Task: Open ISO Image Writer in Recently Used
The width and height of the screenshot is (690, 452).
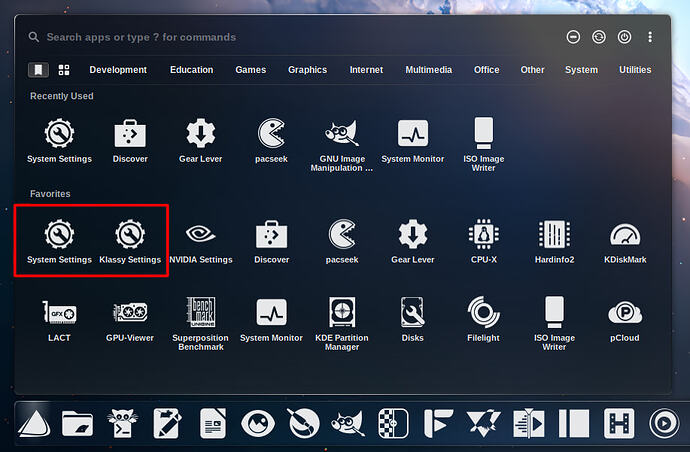Action: 484,145
